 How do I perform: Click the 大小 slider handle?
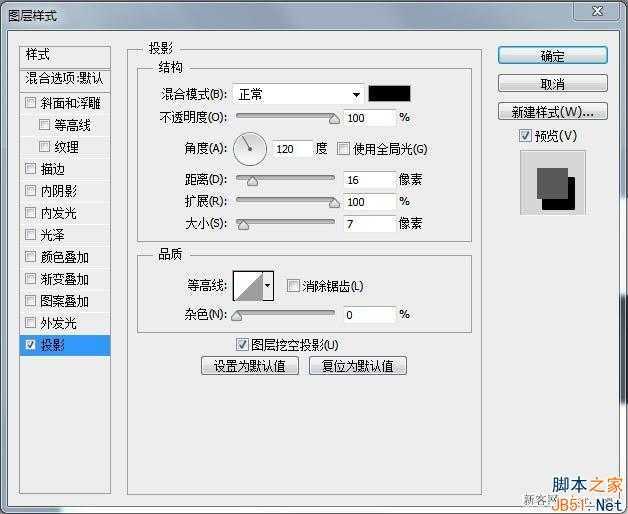tap(243, 225)
